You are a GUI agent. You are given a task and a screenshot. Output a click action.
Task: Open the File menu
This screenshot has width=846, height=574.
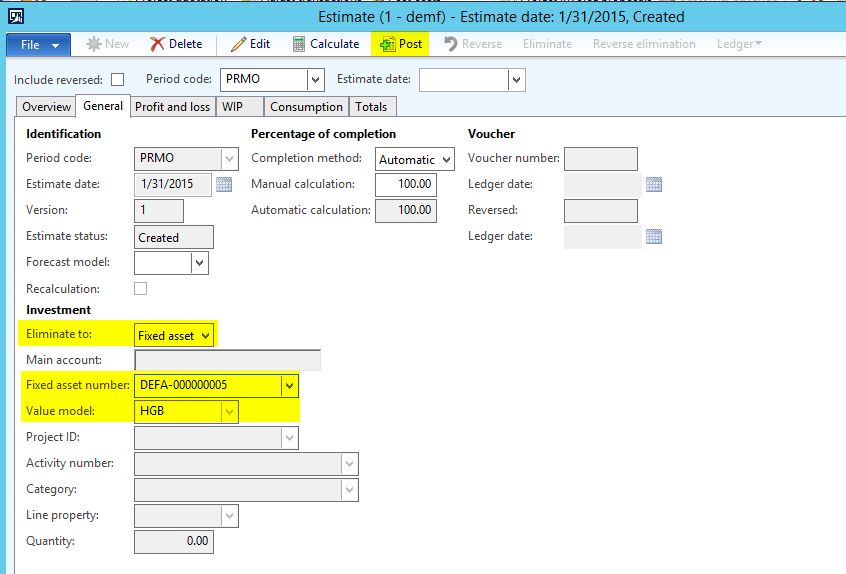pos(39,44)
